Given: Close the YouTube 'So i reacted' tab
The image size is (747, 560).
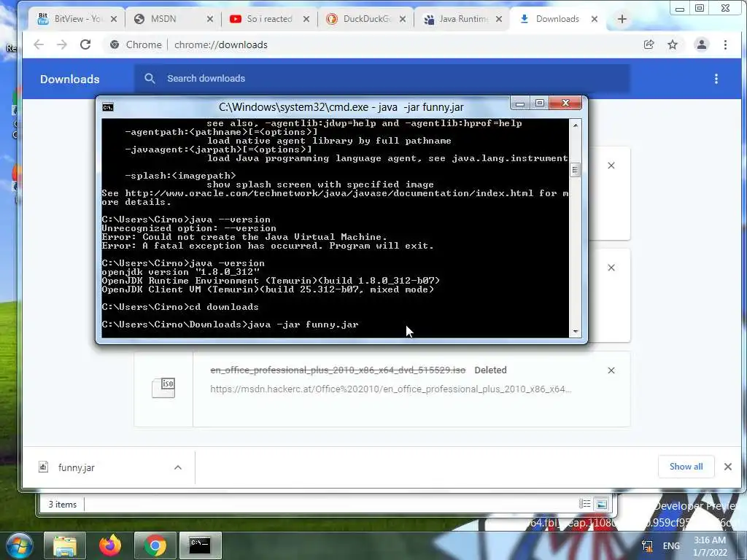Looking at the screenshot, I should (306, 19).
